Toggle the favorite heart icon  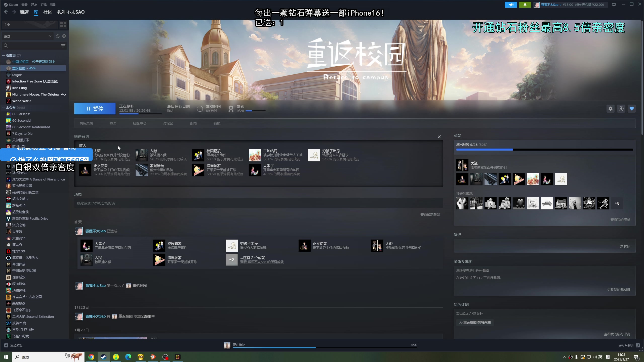[632, 109]
